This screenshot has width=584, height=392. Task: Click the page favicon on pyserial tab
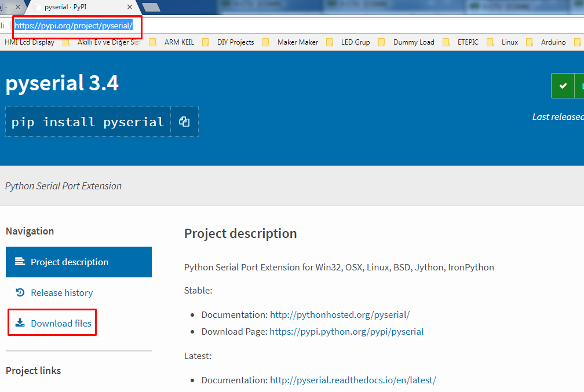click(x=36, y=7)
